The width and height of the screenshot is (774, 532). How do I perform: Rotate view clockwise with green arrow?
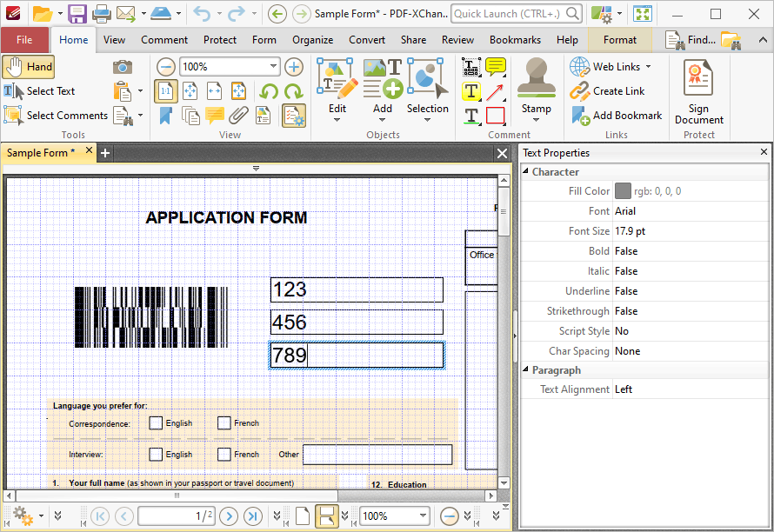(x=294, y=92)
